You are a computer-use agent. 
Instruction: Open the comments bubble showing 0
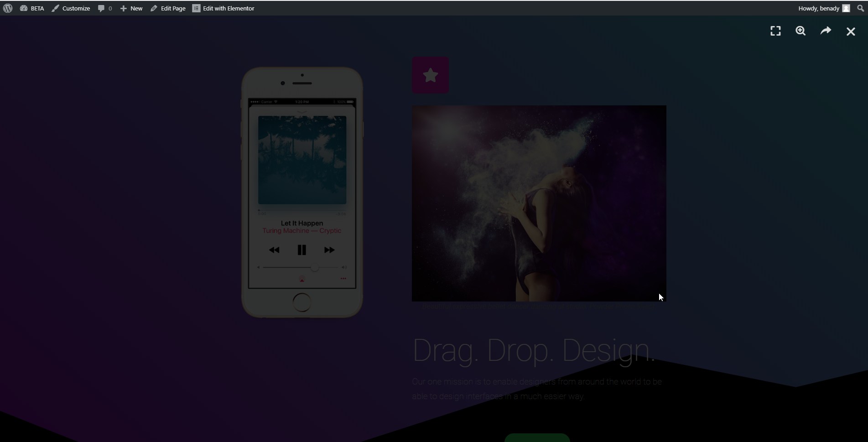[105, 8]
